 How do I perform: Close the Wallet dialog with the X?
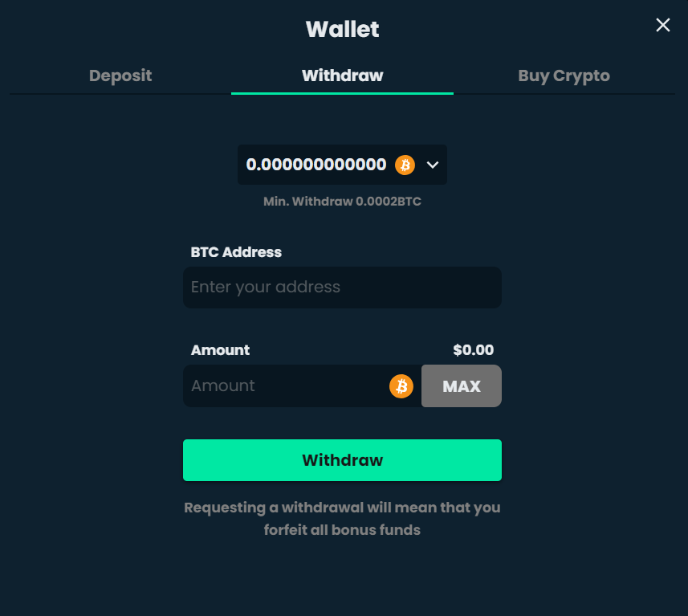[663, 25]
